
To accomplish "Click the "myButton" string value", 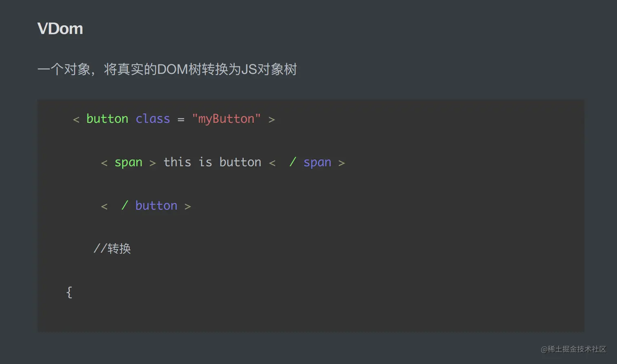I will [x=226, y=119].
